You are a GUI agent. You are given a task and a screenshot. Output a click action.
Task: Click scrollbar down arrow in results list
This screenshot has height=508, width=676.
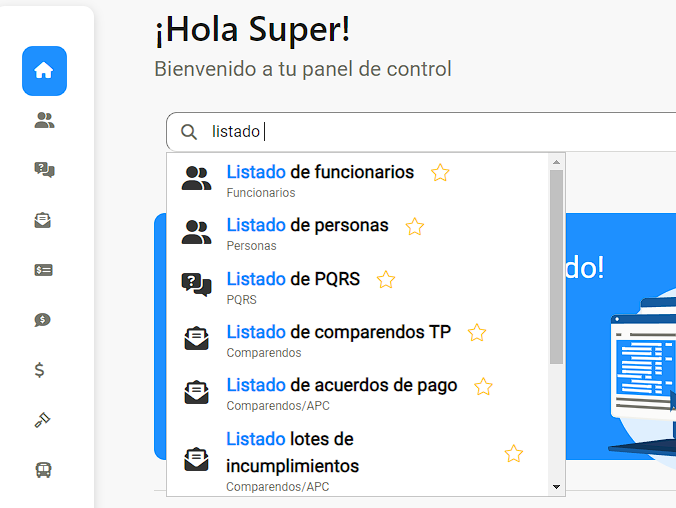[557, 487]
